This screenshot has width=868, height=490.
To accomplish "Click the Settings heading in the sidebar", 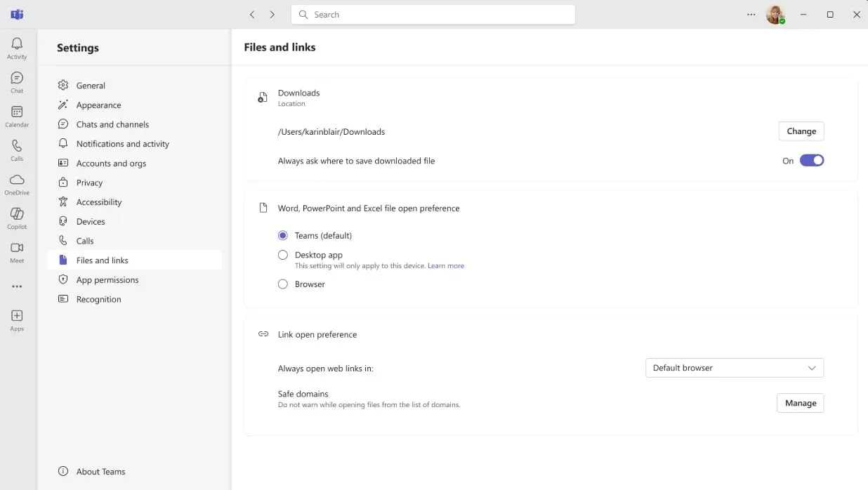I will pyautogui.click(x=78, y=48).
